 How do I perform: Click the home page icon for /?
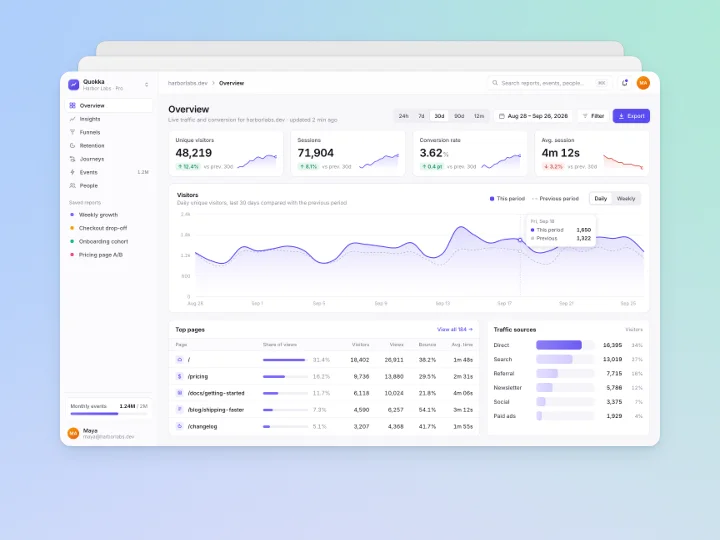point(180,360)
